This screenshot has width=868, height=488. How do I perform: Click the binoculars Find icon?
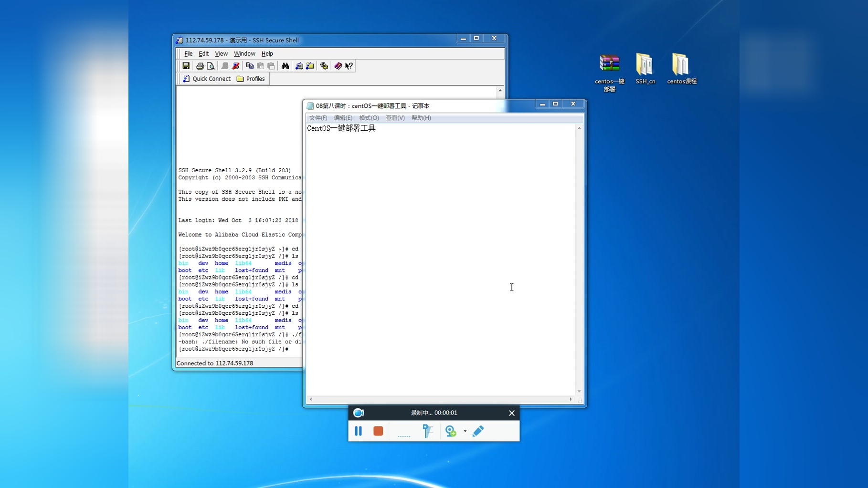[x=285, y=66]
